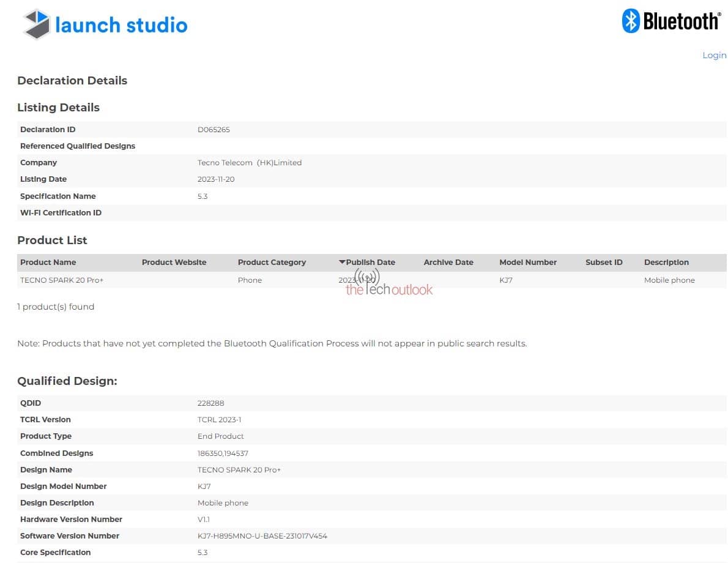Sort by Subset ID column header
The image size is (728, 563).
pos(604,262)
